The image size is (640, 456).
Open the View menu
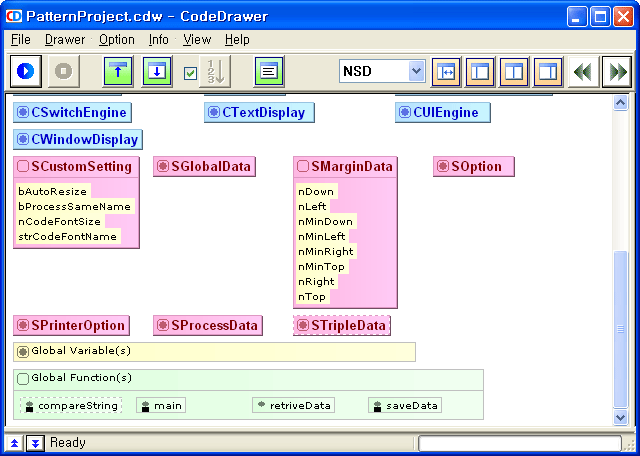click(x=197, y=40)
